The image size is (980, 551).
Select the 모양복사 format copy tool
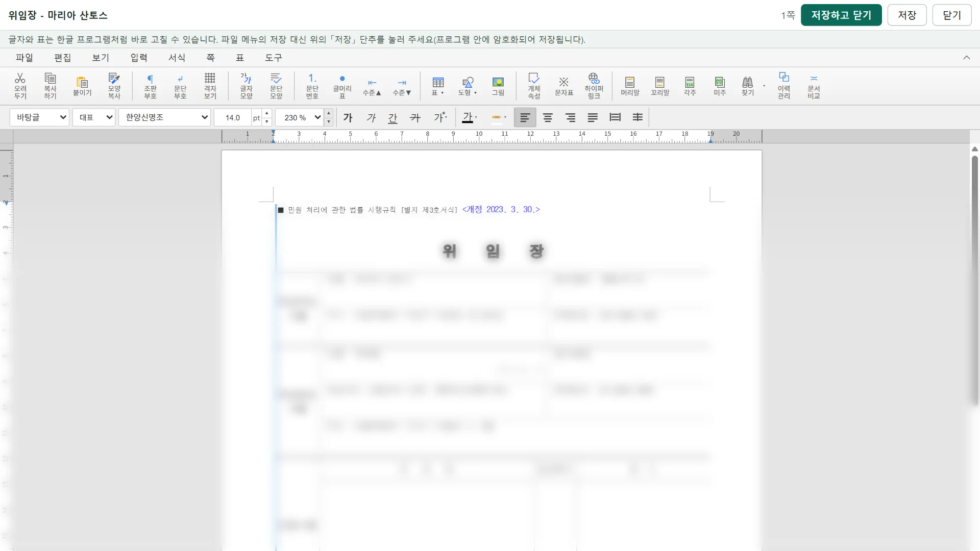pyautogui.click(x=114, y=85)
